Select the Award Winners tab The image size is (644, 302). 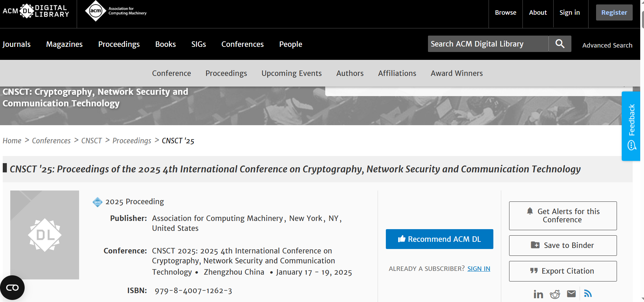click(x=457, y=73)
